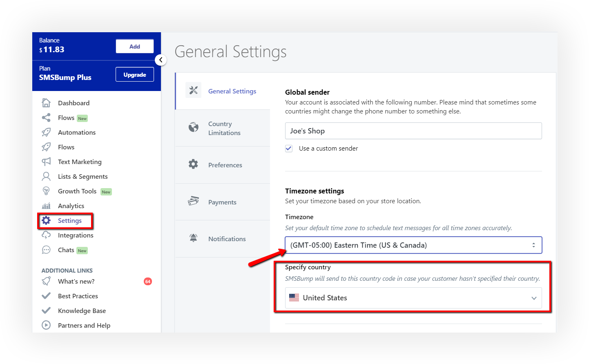Switch to the Notifications tab
Screen dimensions: 589x364
pos(223,239)
